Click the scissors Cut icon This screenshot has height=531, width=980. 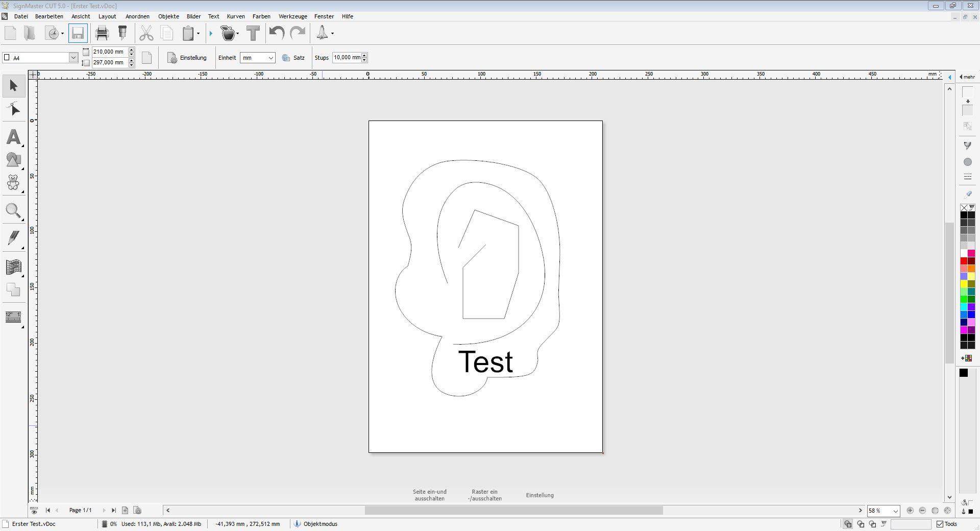(x=146, y=34)
